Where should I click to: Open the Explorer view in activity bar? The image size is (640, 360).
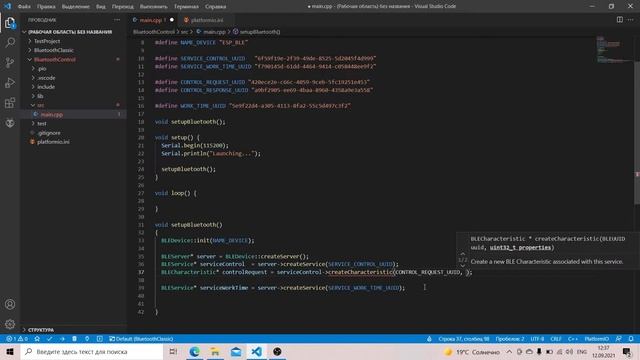point(10,23)
